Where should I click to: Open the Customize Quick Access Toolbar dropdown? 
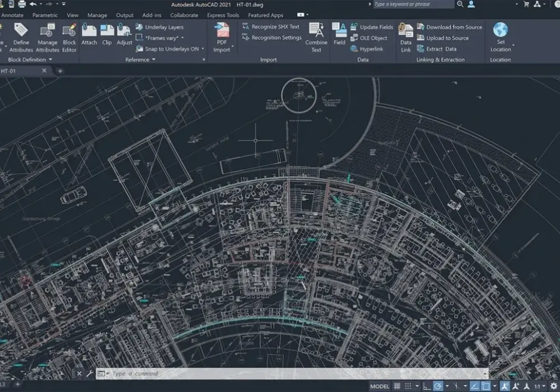coord(64,4)
